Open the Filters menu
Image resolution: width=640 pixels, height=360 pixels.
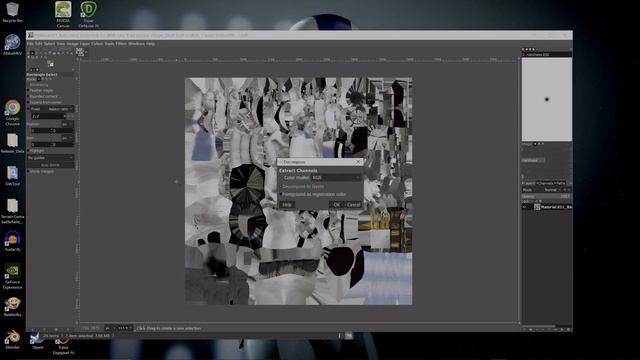pyautogui.click(x=121, y=44)
